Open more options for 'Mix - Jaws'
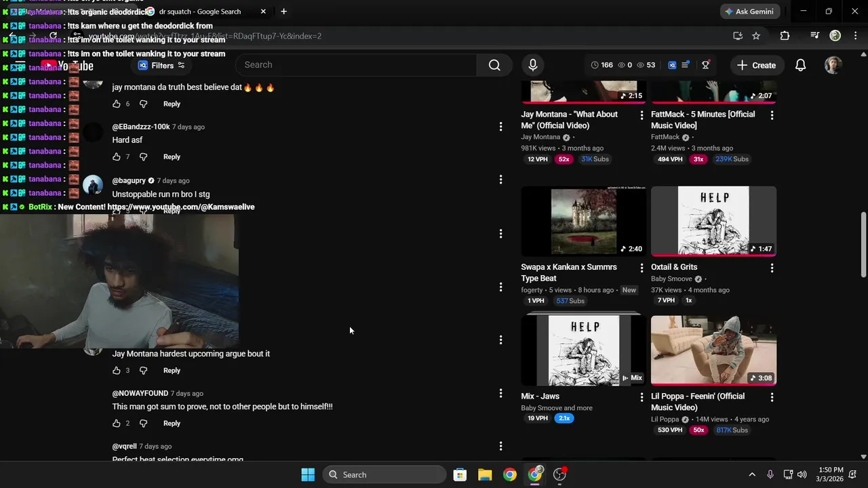This screenshot has height=488, width=868. pos(642,397)
